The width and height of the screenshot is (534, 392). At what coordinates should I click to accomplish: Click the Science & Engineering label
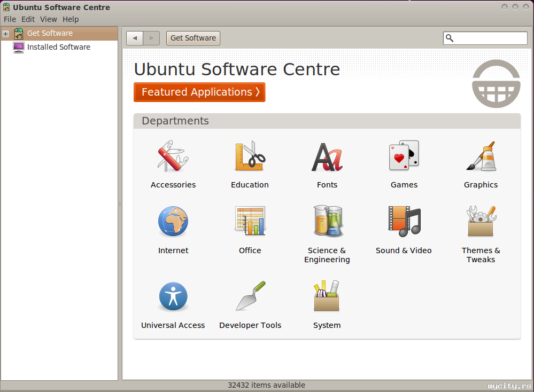pyautogui.click(x=327, y=255)
